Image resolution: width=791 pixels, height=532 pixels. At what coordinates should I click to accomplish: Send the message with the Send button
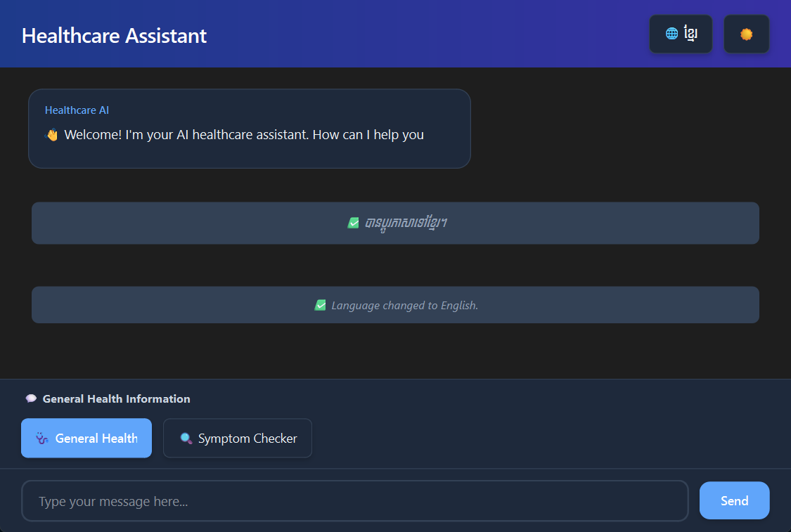click(734, 500)
